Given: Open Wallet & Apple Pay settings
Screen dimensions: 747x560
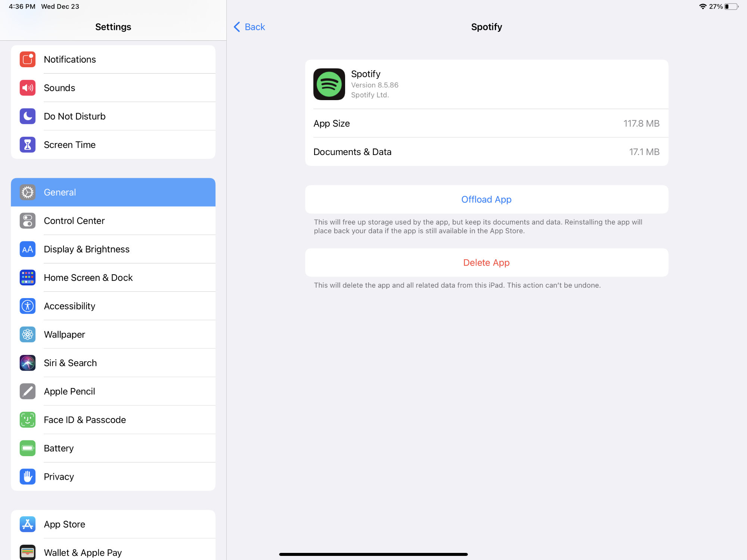Looking at the screenshot, I should tap(113, 550).
